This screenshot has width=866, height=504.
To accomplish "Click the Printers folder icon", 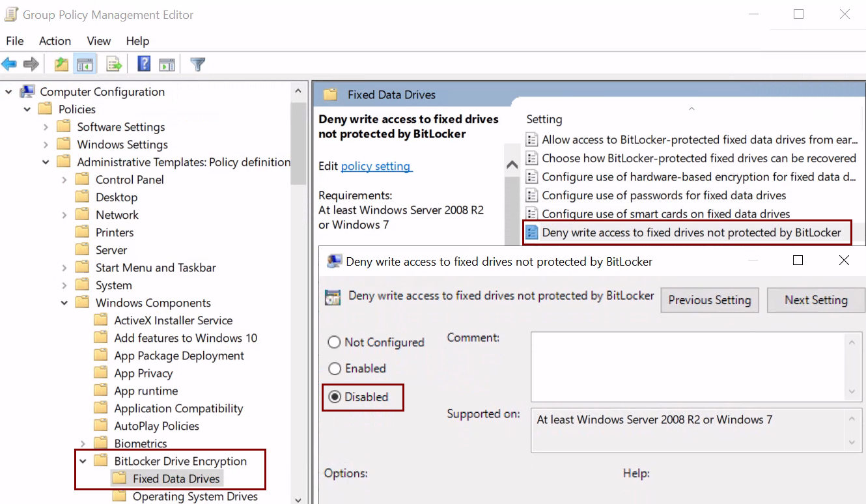I will 82,232.
